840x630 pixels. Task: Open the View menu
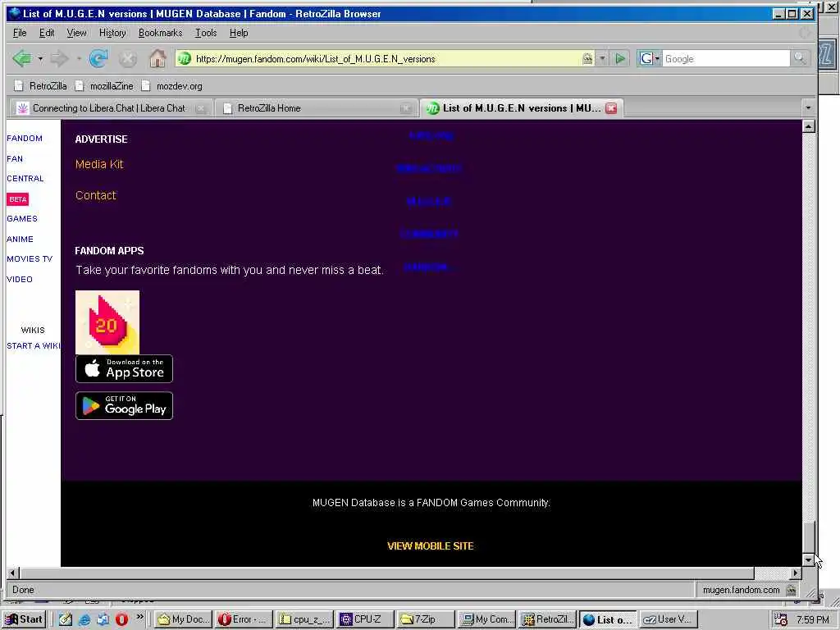pyautogui.click(x=76, y=33)
